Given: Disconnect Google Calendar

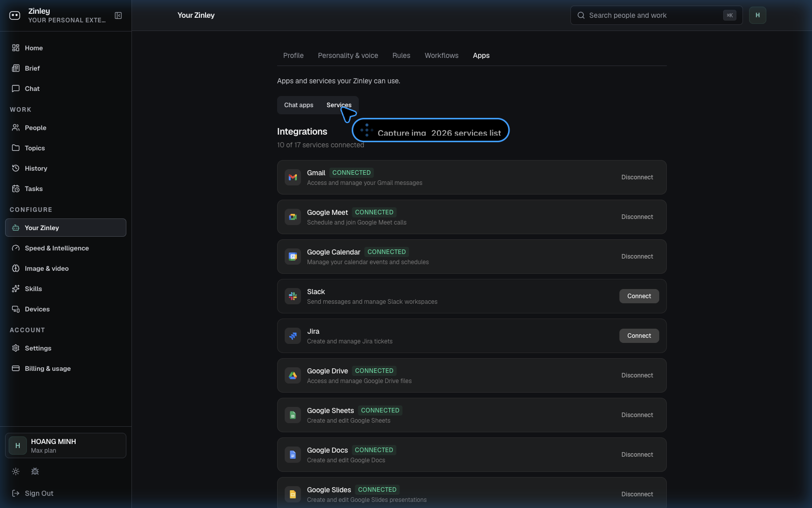Looking at the screenshot, I should tap(637, 257).
